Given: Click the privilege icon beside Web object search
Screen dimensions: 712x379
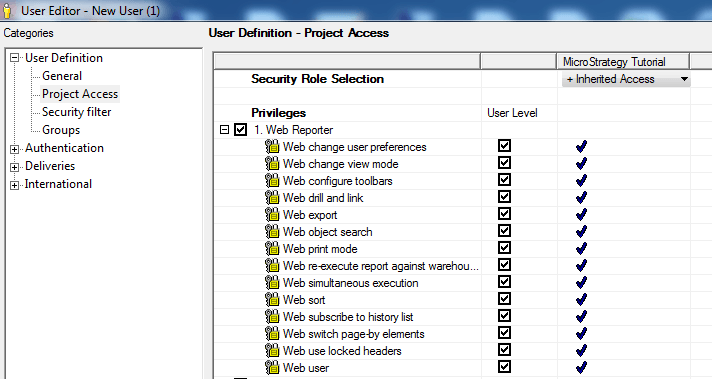Looking at the screenshot, I should [x=272, y=231].
